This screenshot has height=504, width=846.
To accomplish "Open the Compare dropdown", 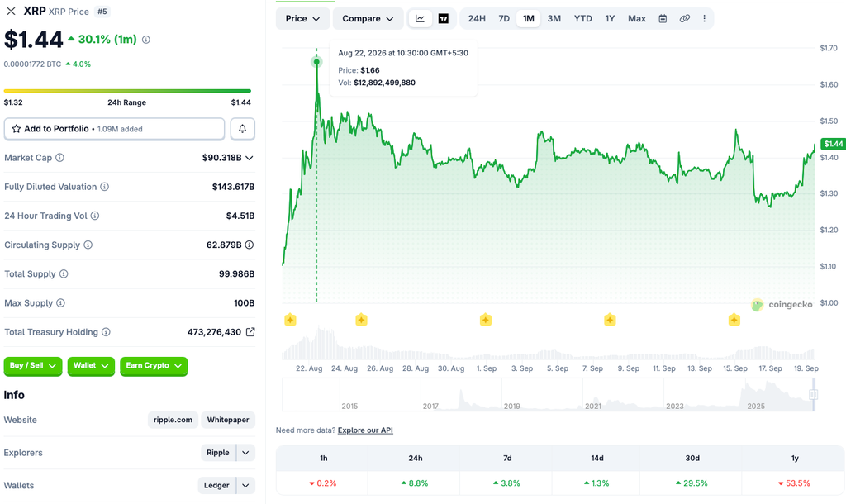I will pos(368,18).
